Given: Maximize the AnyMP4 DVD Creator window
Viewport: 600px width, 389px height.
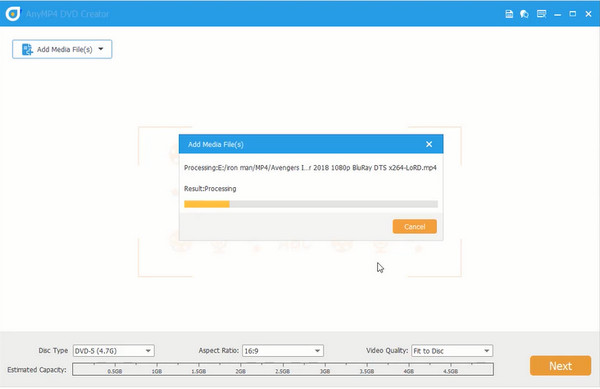Looking at the screenshot, I should click(572, 14).
